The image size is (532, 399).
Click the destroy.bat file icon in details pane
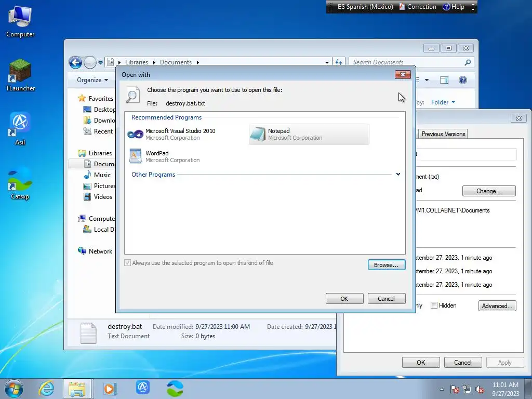tap(88, 333)
